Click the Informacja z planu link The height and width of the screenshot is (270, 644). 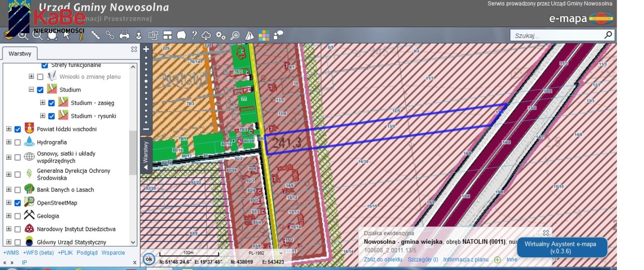[x=465, y=260]
